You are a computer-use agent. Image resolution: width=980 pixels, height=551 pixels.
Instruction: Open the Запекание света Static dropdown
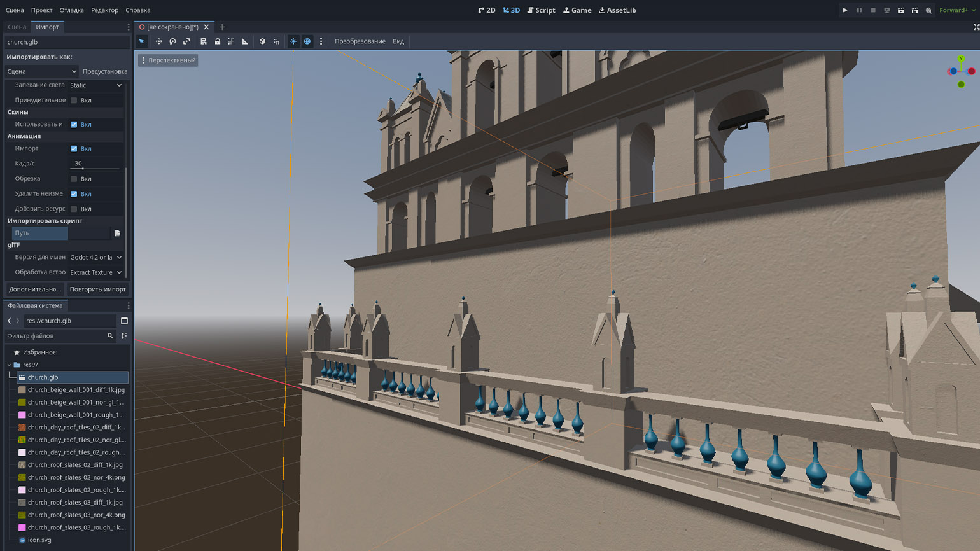95,85
